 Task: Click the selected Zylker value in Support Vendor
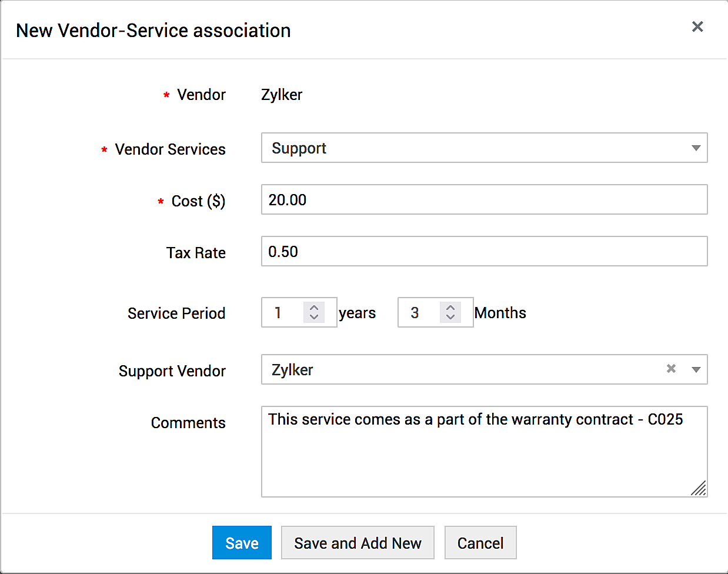point(293,370)
